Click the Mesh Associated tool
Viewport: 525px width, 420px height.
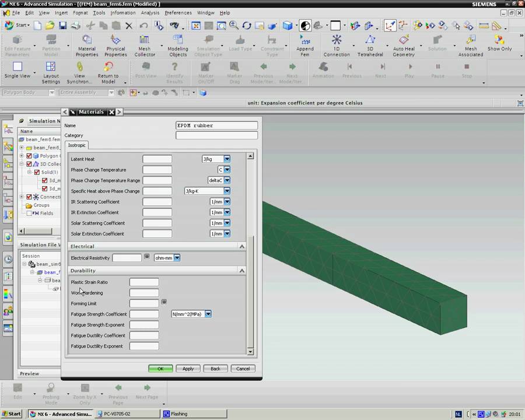[470, 46]
